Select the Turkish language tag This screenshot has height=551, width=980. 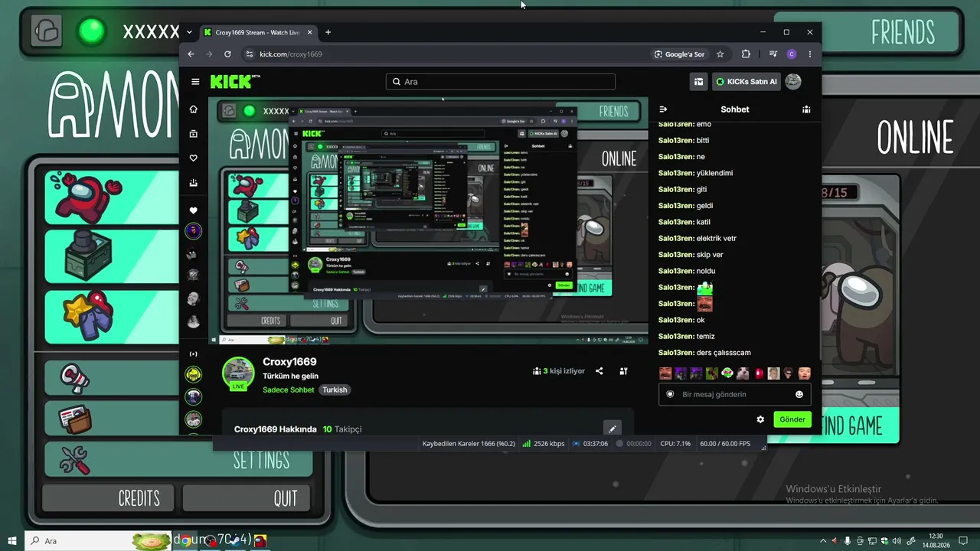335,390
